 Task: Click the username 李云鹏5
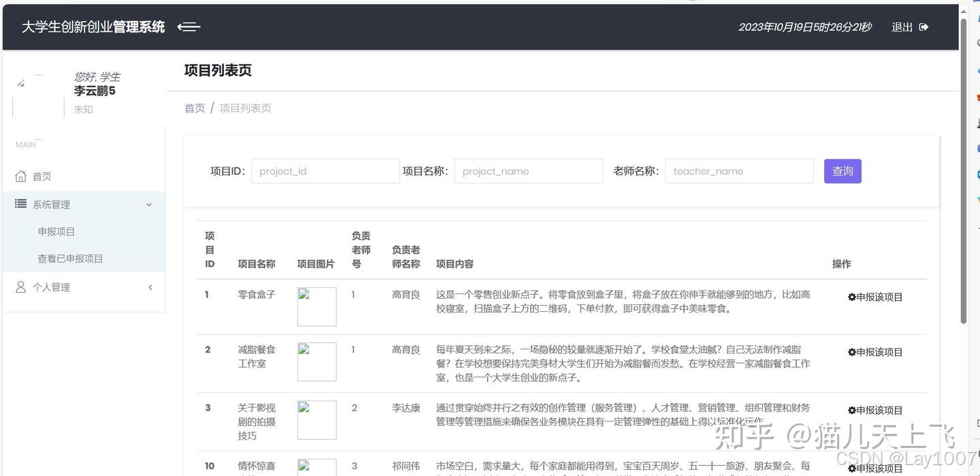(95, 91)
